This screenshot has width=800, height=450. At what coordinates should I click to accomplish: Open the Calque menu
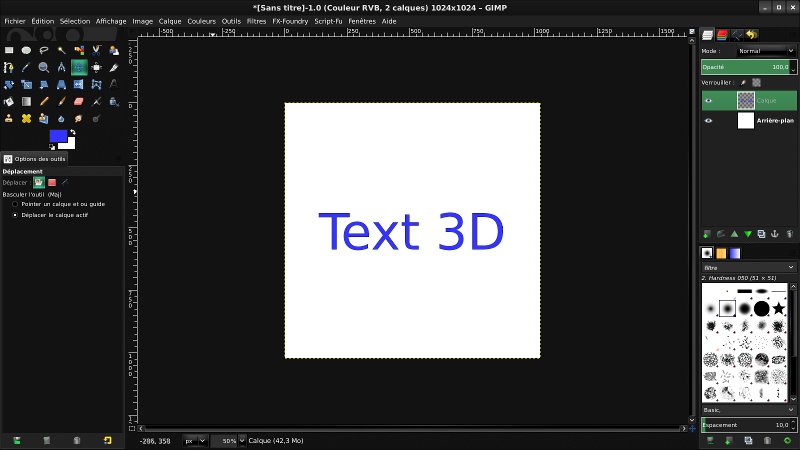(170, 21)
